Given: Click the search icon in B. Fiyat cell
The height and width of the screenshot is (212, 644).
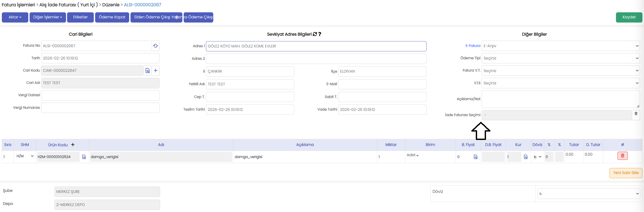Looking at the screenshot, I should click(x=476, y=157).
